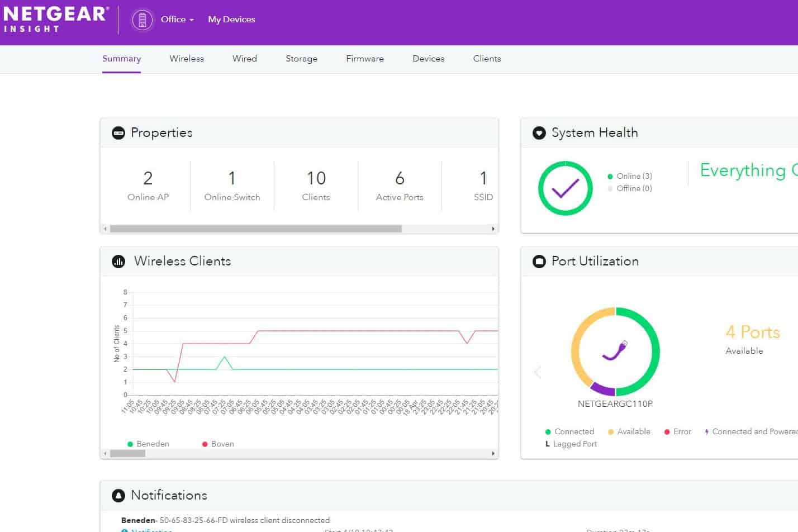The image size is (798, 532).
Task: Click Wireless Clients scrollbar right arrow
Action: [x=493, y=453]
